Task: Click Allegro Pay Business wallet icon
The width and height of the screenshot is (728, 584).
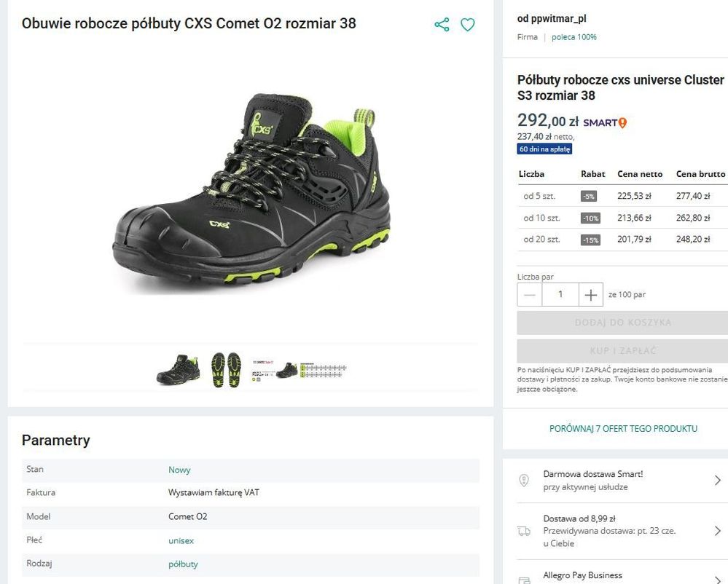Action: click(x=524, y=580)
